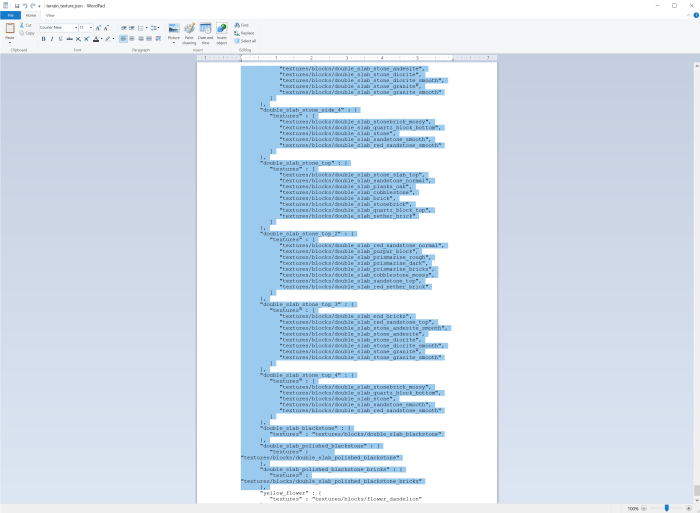Toggle italic formatting
This screenshot has width=700, height=513.
pyautogui.click(x=52, y=39)
